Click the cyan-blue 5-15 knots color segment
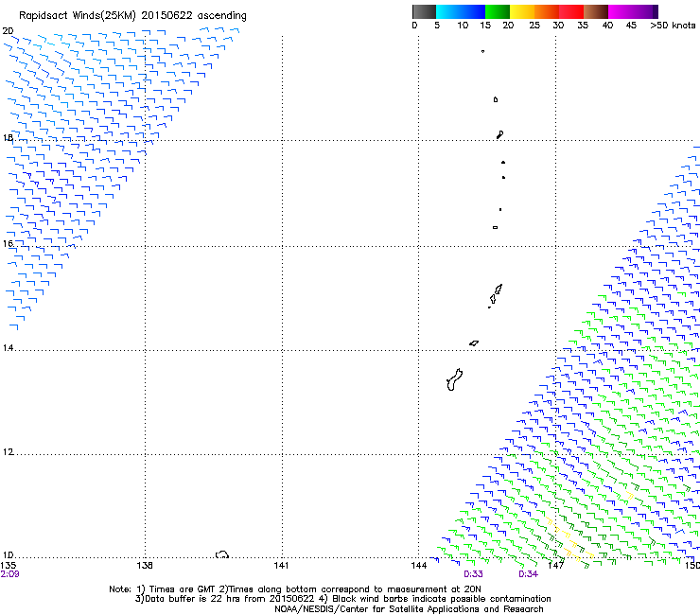This screenshot has height=615, width=700. click(461, 11)
